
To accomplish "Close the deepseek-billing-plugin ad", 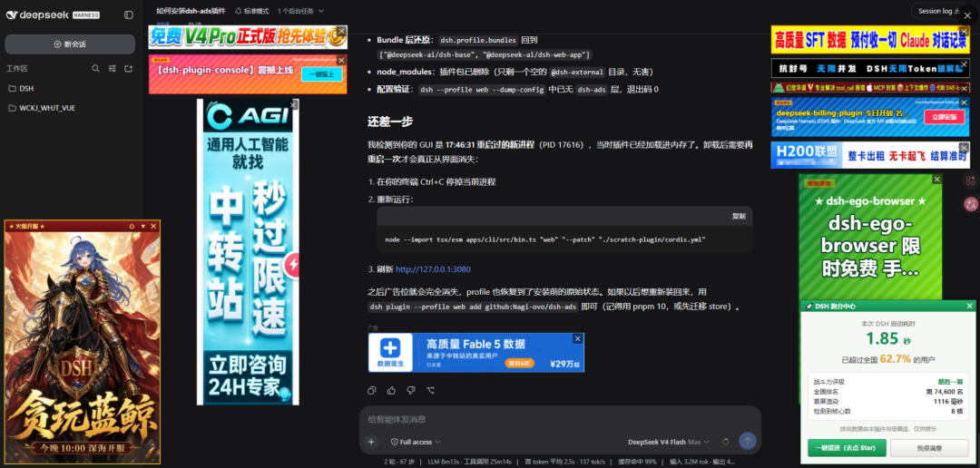I will click(965, 102).
